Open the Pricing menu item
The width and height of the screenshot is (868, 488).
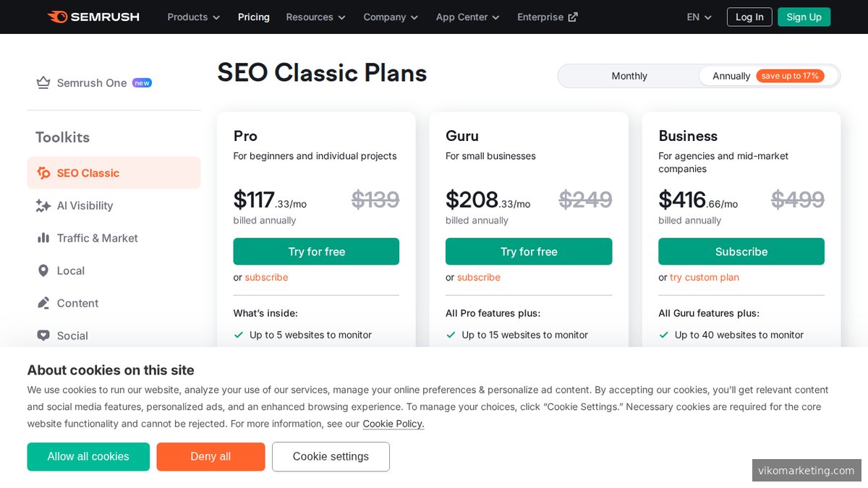pos(253,17)
